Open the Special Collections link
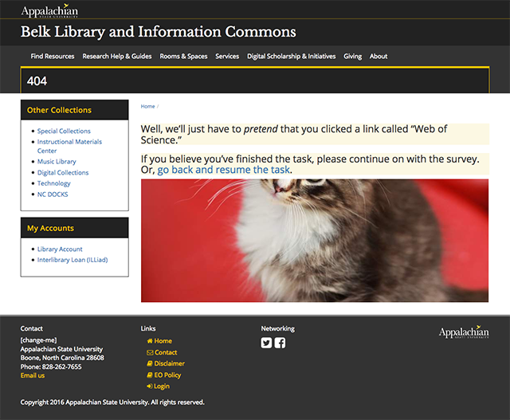The width and height of the screenshot is (510, 420). click(64, 131)
